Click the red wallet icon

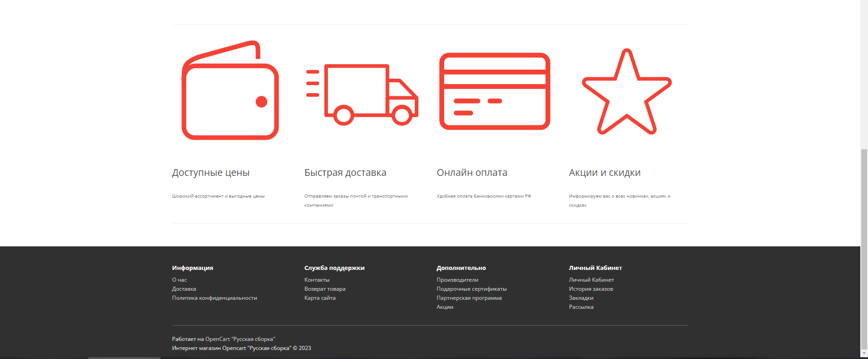[230, 90]
